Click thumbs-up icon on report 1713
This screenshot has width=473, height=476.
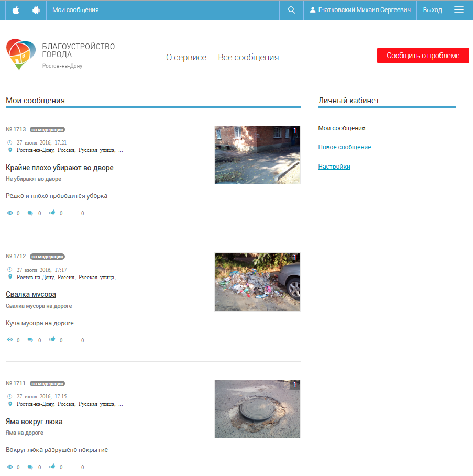click(x=52, y=213)
